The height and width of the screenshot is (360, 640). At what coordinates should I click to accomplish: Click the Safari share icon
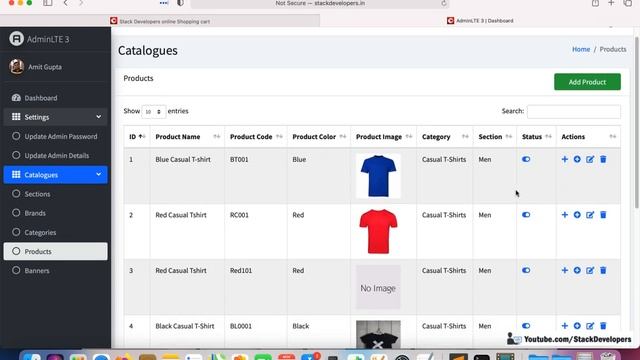(x=596, y=3)
